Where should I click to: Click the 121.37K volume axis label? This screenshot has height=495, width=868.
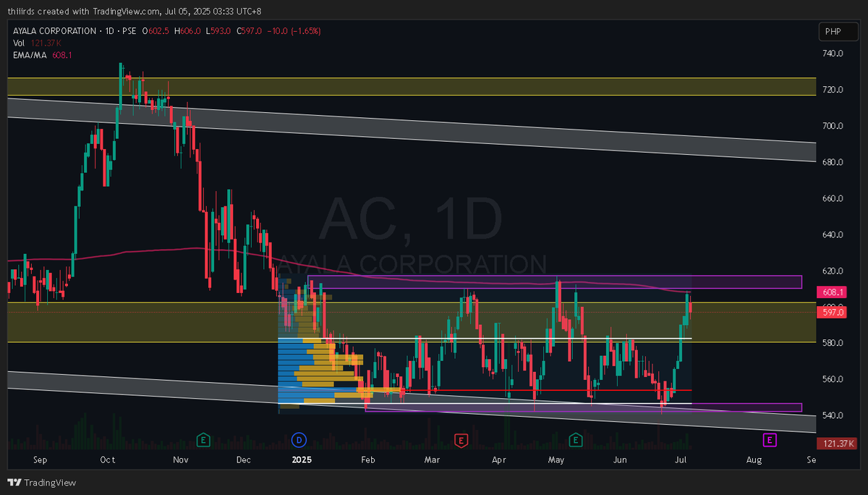tap(835, 444)
